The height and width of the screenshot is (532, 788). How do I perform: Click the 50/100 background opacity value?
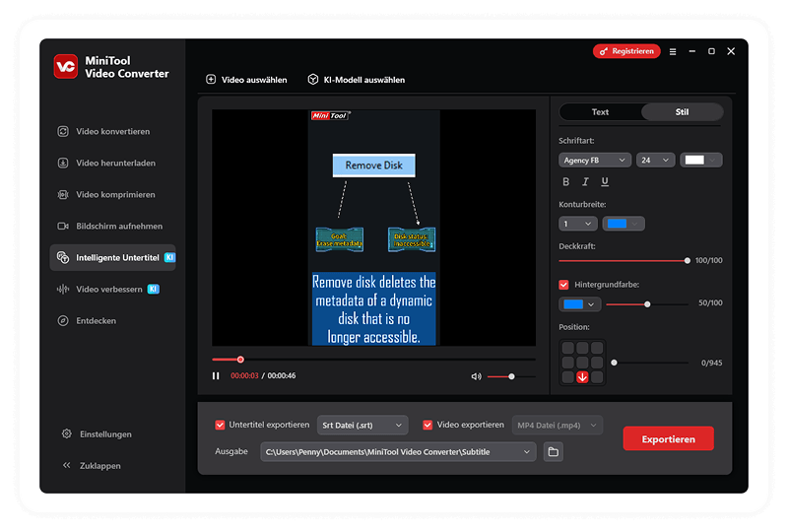point(710,302)
